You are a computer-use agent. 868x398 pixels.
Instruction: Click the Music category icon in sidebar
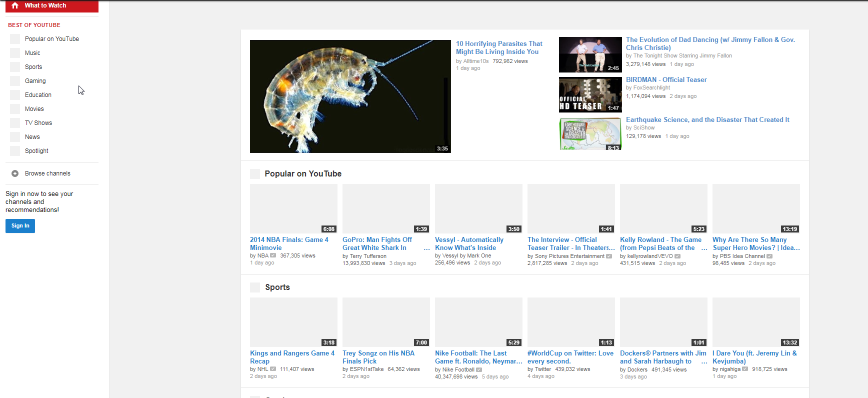pyautogui.click(x=15, y=53)
